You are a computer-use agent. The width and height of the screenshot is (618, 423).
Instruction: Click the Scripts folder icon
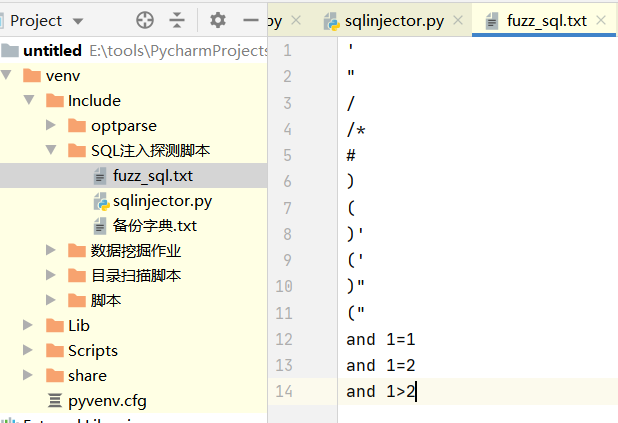[54, 350]
